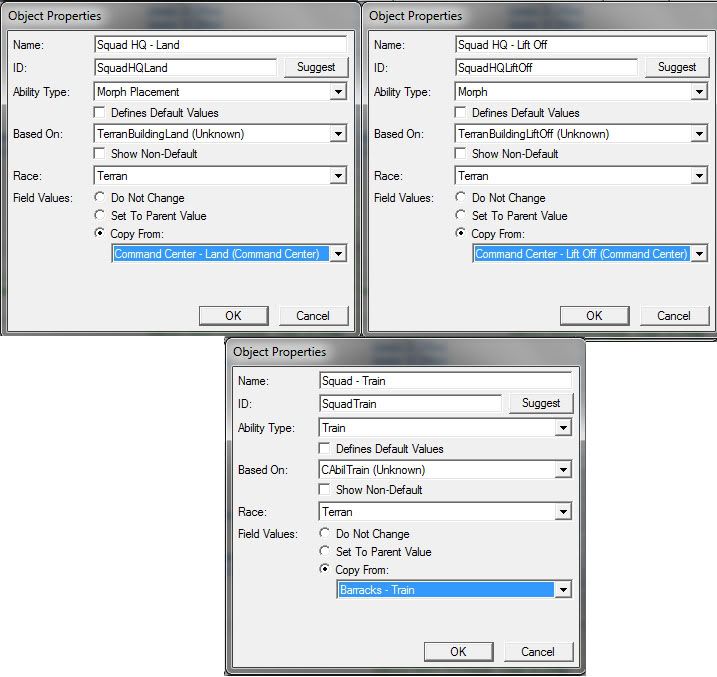Viewport: 717px width, 677px height.
Task: Open Morph Placement ability type dropdown
Action: (338, 92)
